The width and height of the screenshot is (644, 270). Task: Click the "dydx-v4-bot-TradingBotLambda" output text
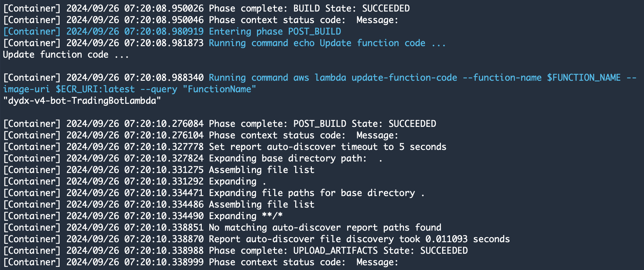82,101
